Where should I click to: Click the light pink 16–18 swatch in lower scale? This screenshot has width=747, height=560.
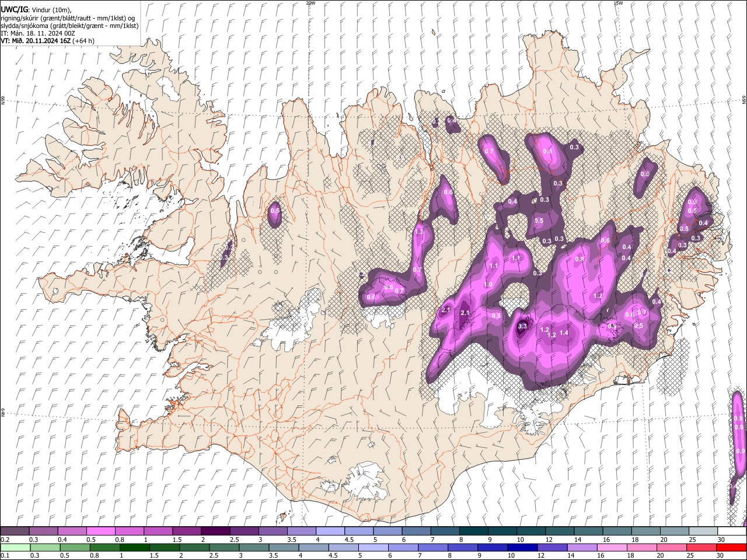[x=612, y=547]
